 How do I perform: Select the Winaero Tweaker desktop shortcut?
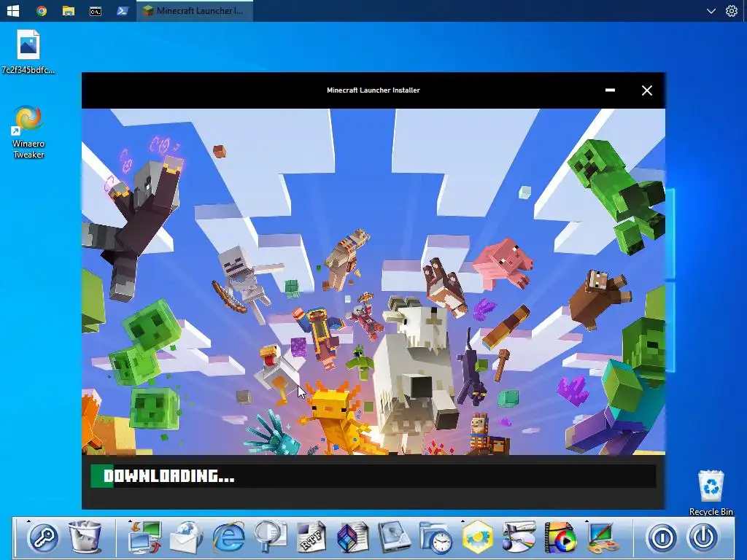point(28,132)
